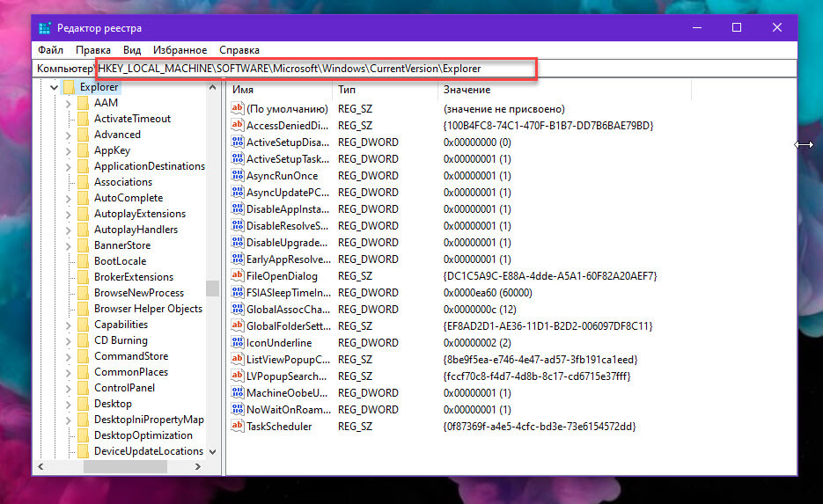Select the CommandStore key

(x=131, y=356)
